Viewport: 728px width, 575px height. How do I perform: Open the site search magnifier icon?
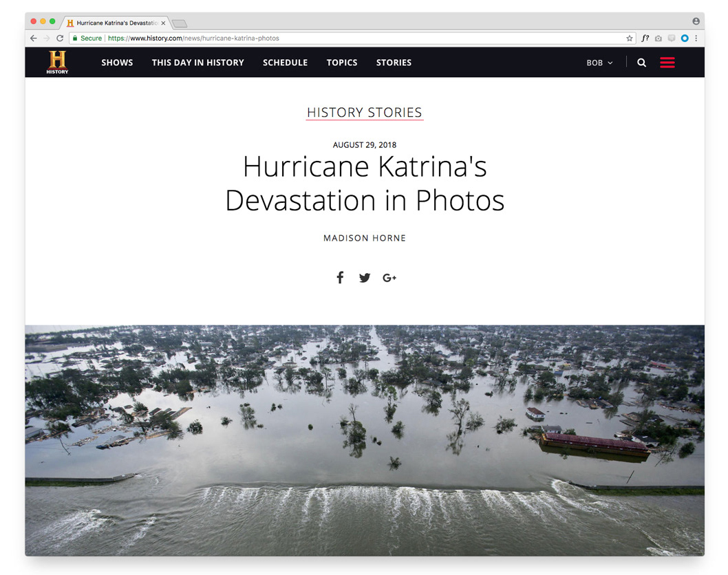pos(641,63)
